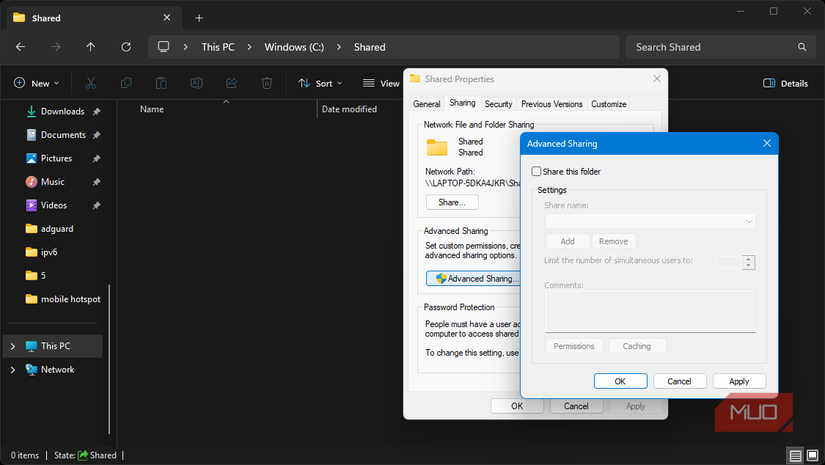Click the Add share name button

click(x=567, y=241)
